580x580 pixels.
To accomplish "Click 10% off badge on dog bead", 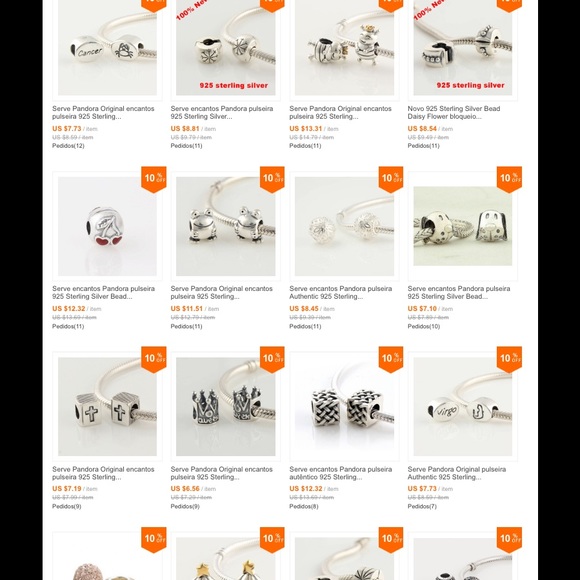I will (509, 179).
